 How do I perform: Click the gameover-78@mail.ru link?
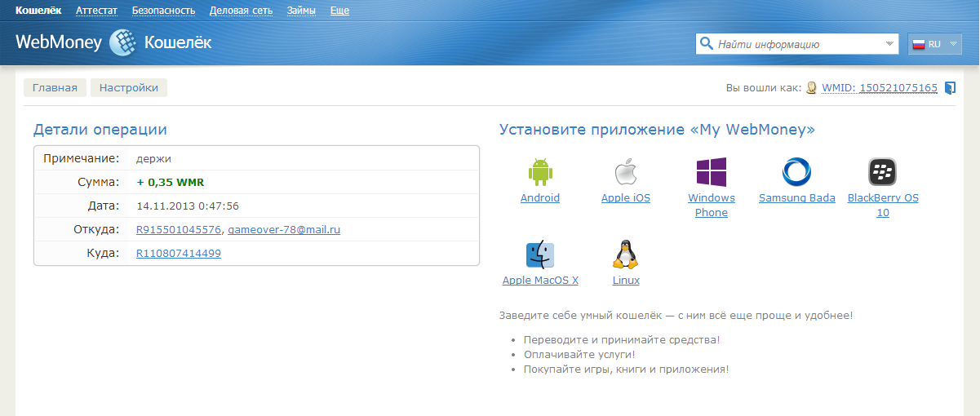coord(283,230)
